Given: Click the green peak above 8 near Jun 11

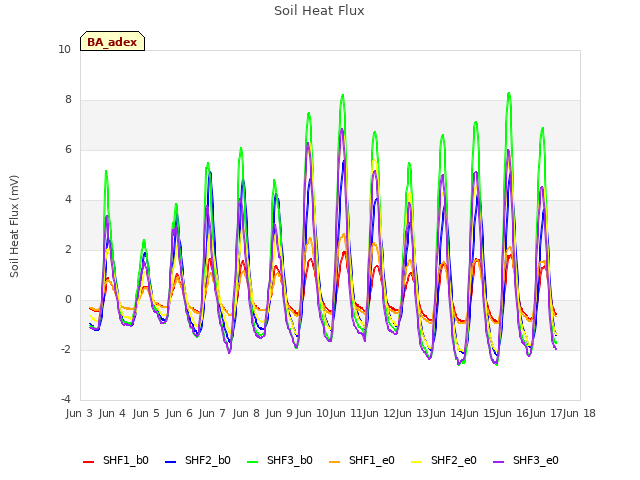Looking at the screenshot, I should click(x=343, y=95).
